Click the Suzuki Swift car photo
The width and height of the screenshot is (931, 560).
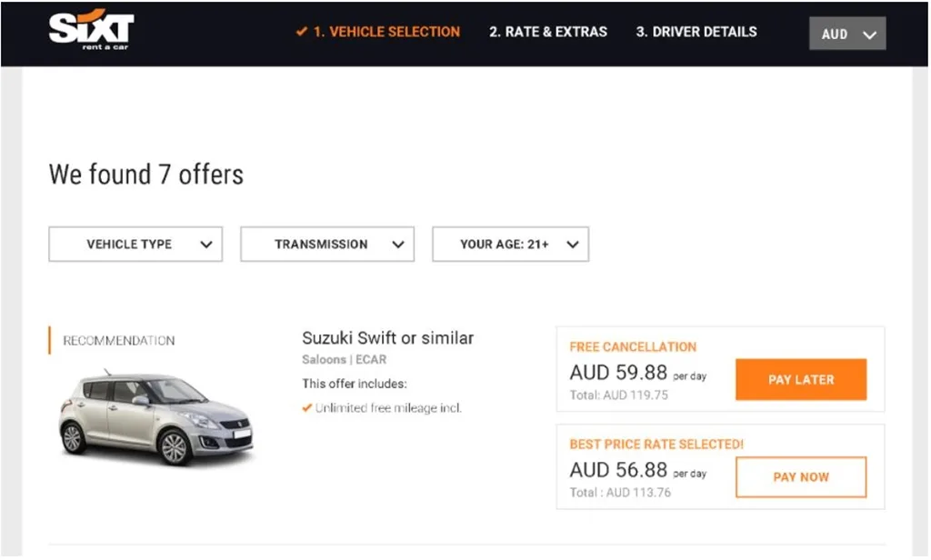(156, 416)
